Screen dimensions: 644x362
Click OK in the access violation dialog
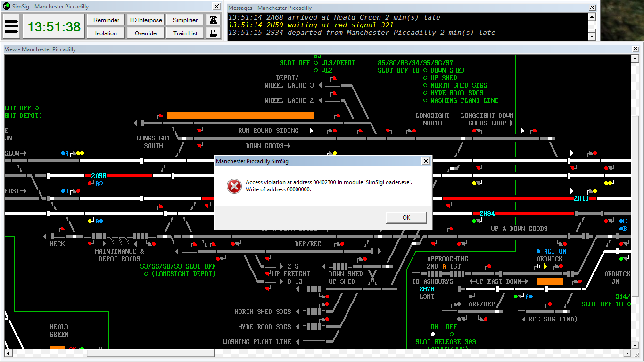[406, 217]
